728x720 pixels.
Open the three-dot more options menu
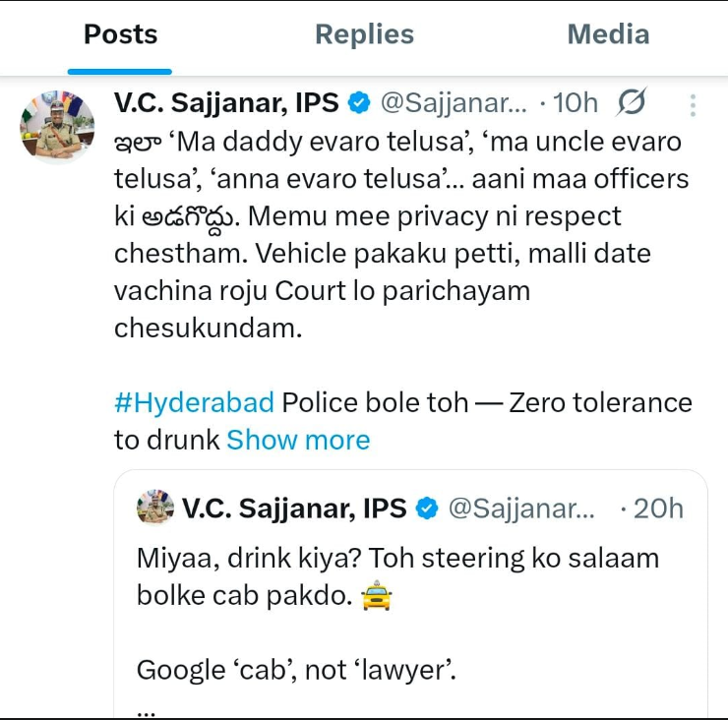click(693, 105)
